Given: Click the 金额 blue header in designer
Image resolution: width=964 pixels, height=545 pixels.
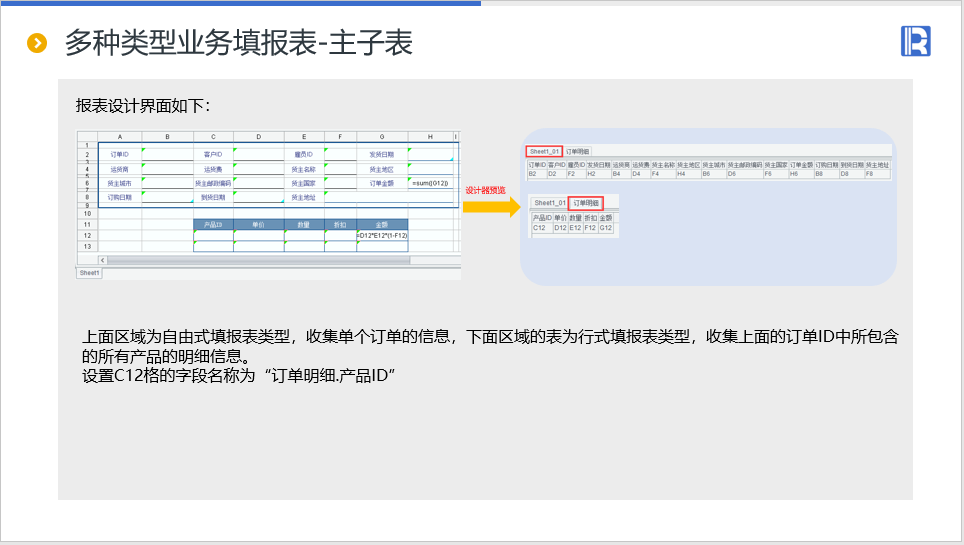Looking at the screenshot, I should tap(382, 225).
